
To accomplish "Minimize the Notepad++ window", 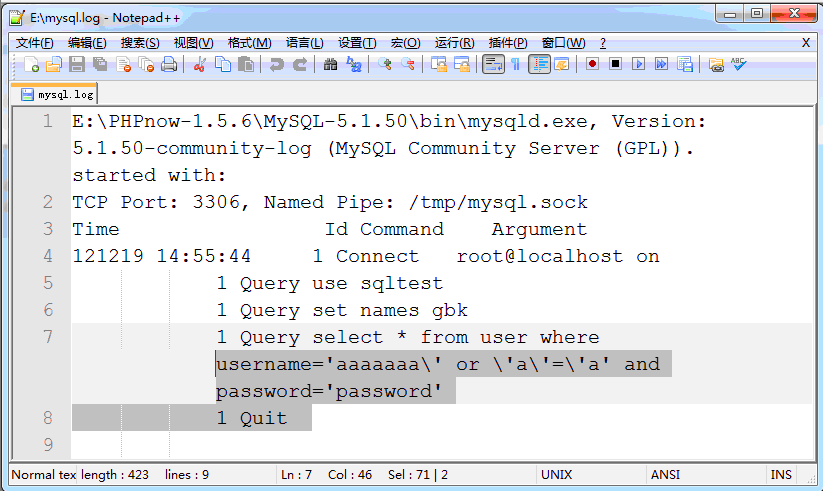I will click(x=730, y=13).
